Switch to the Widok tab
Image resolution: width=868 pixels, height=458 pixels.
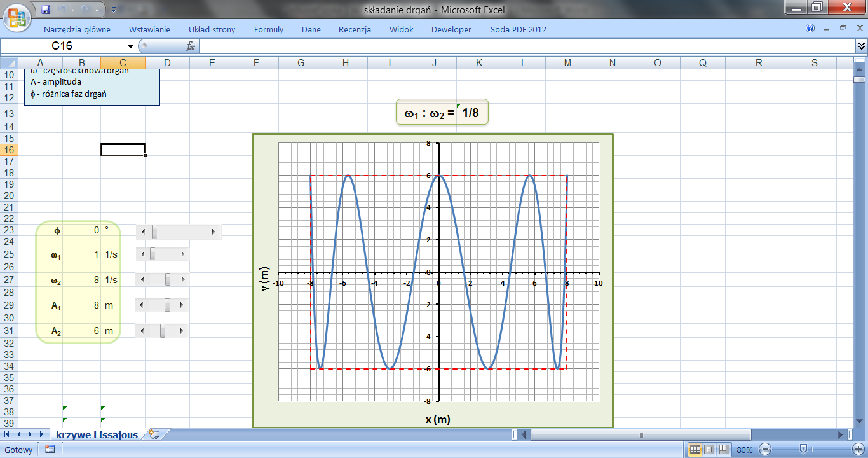[402, 29]
